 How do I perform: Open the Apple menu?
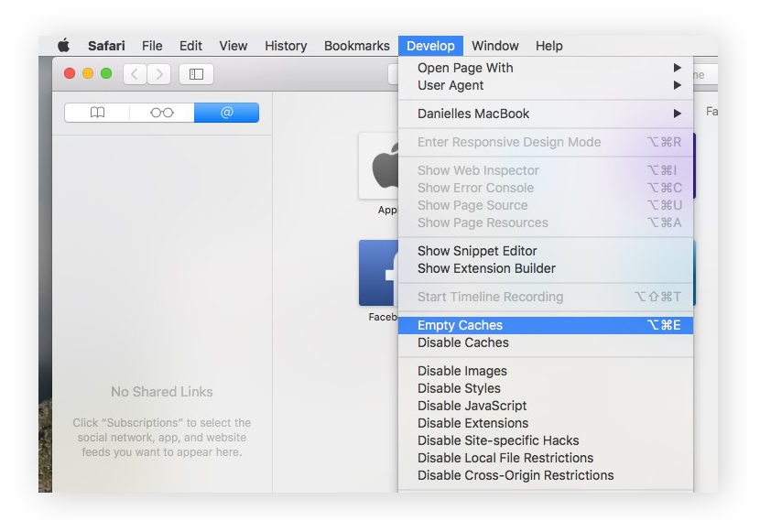pyautogui.click(x=62, y=45)
